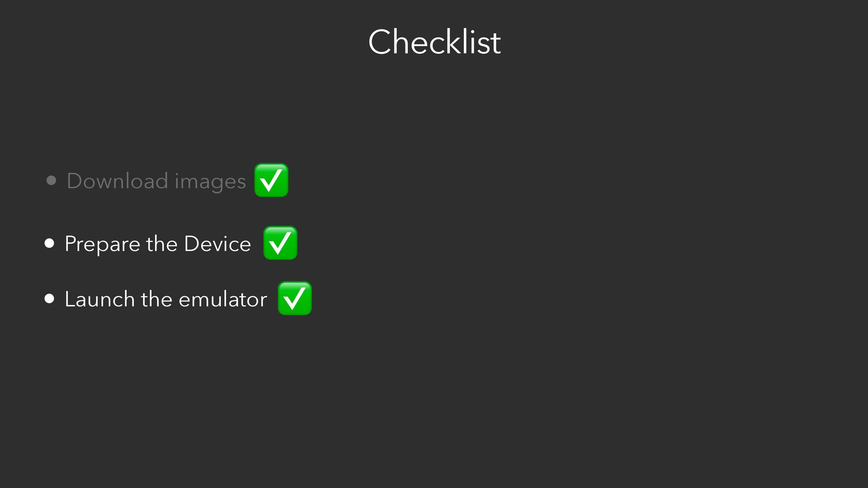Click the Checklist slide title
Viewport: 868px width, 488px height.
434,42
